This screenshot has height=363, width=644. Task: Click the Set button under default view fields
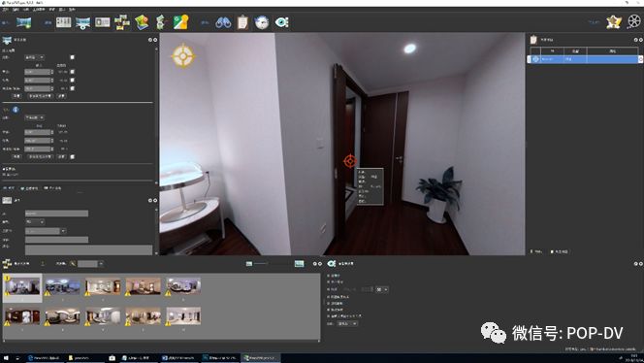16,96
